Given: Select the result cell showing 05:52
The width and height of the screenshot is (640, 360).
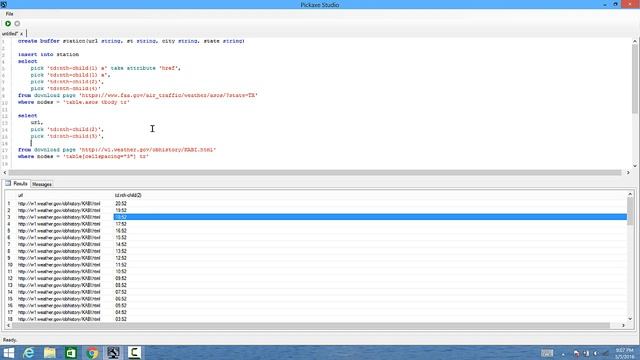Looking at the screenshot, I should (370, 306).
